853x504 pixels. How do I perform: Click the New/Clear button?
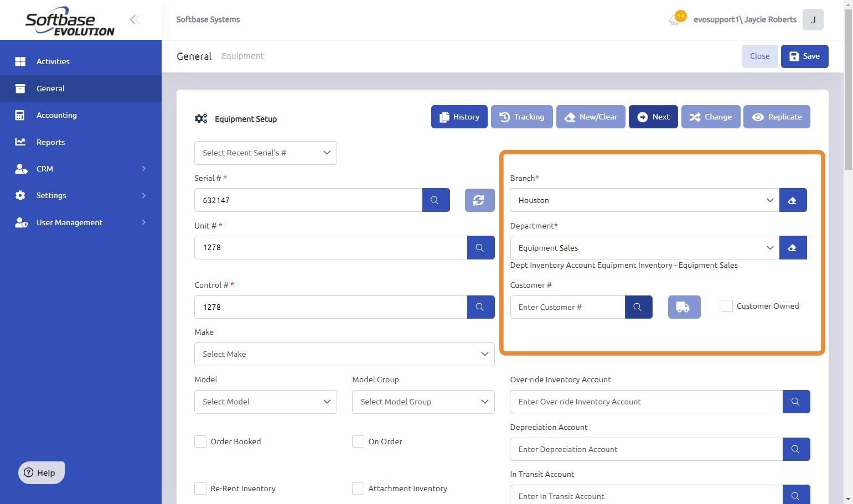coord(591,117)
